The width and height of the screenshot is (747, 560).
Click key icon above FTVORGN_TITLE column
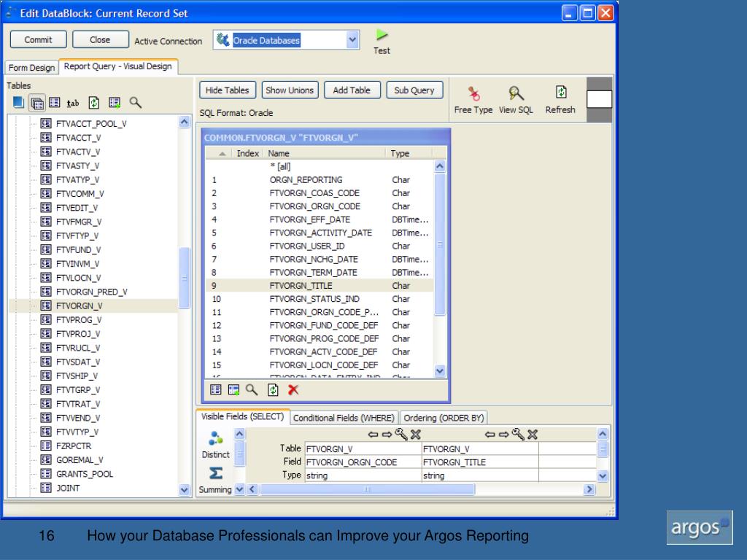pos(518,434)
